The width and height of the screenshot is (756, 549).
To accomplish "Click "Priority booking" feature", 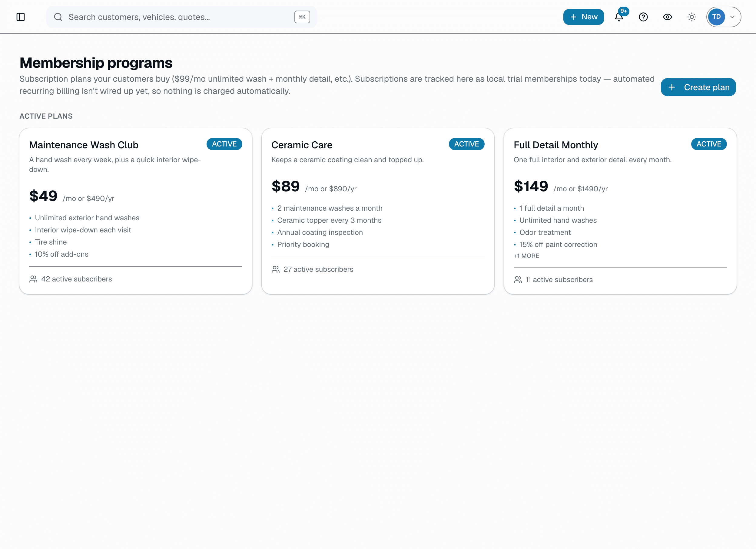I will click(x=303, y=245).
